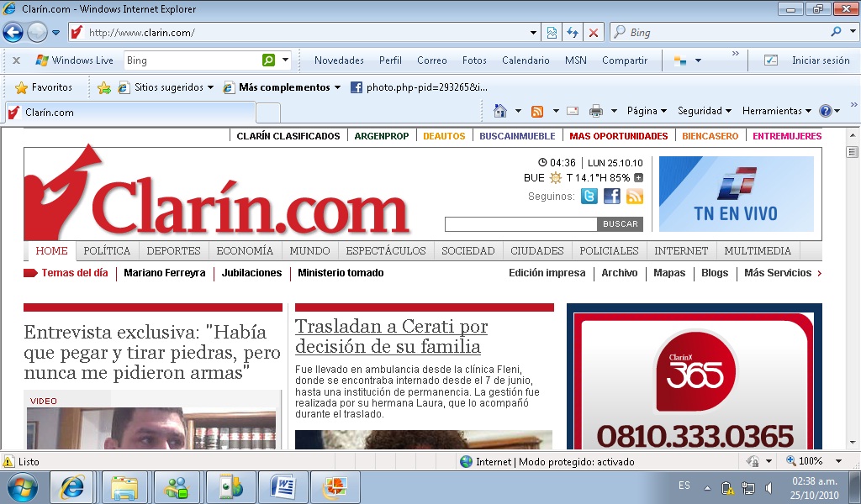Open TN EN VIVO banner

coord(736,193)
